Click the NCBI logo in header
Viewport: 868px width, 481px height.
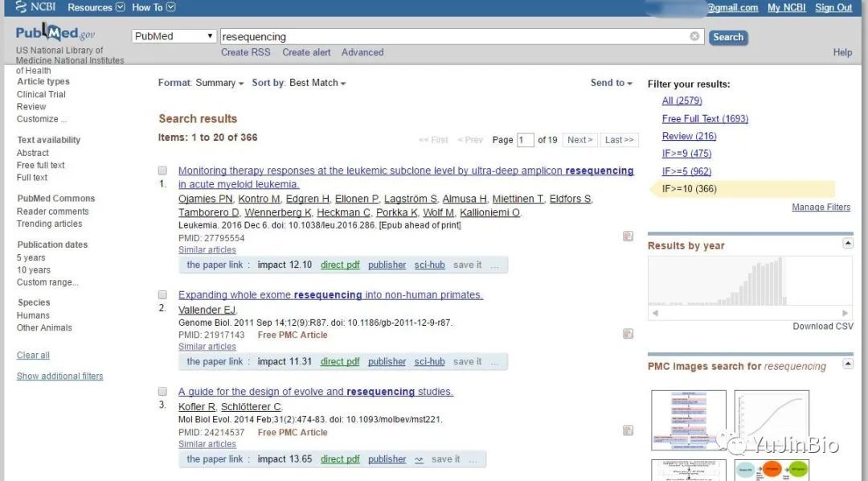click(35, 7)
